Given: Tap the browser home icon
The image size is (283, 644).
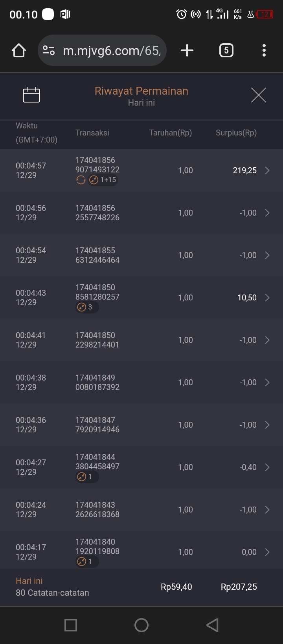Looking at the screenshot, I should (x=19, y=51).
